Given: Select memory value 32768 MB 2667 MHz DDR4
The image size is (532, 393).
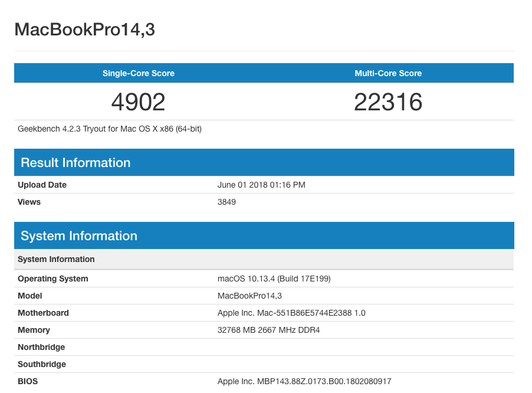Looking at the screenshot, I should coord(269,330).
